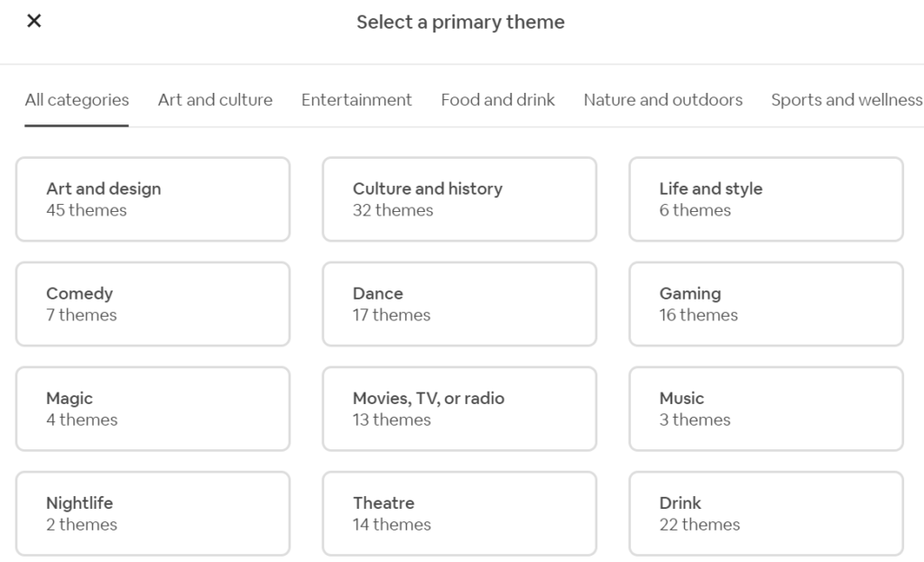The height and width of the screenshot is (562, 924).
Task: Select the Movies, TV, or radio theme
Action: (459, 408)
